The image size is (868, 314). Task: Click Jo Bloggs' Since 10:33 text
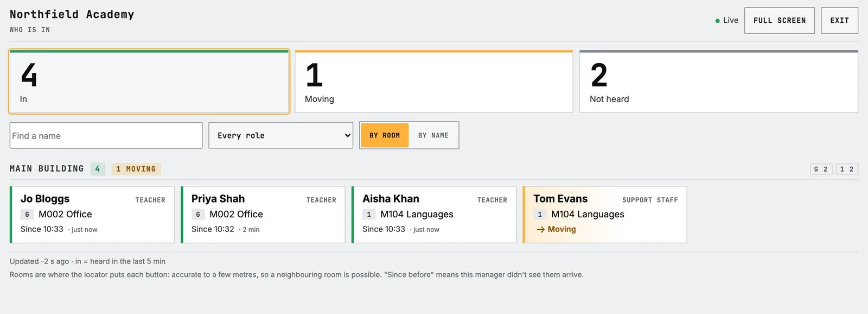coord(42,229)
